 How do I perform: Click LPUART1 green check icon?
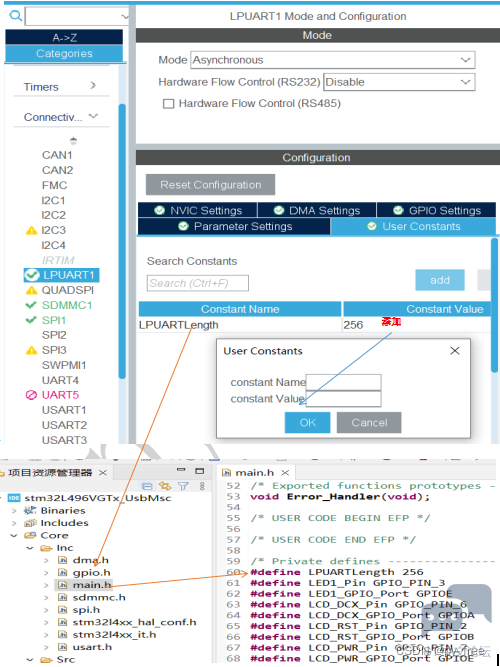31,275
